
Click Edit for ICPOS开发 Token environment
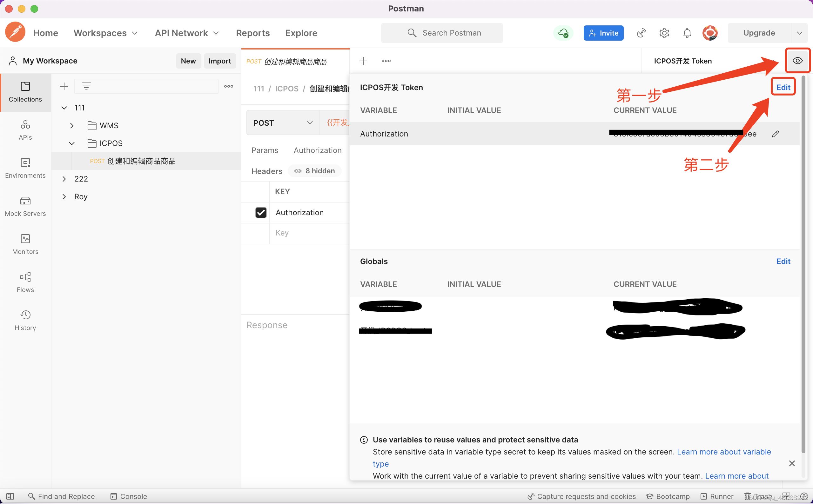pyautogui.click(x=783, y=87)
